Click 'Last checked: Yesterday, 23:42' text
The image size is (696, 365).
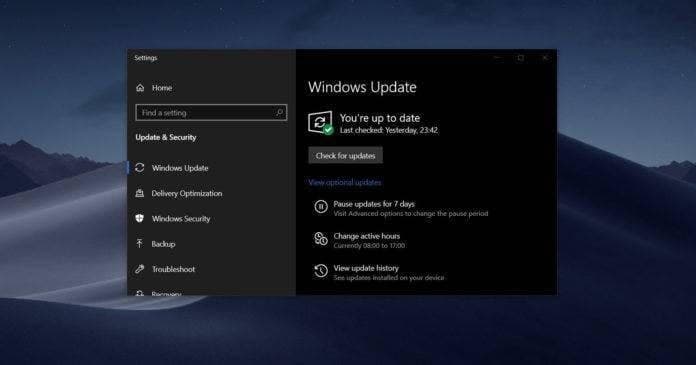389,130
